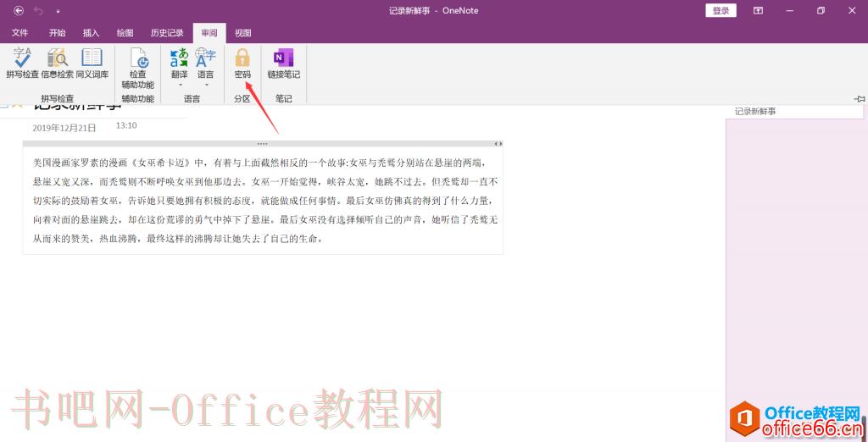Click the note container width arrows
868x442 pixels.
[x=498, y=143]
